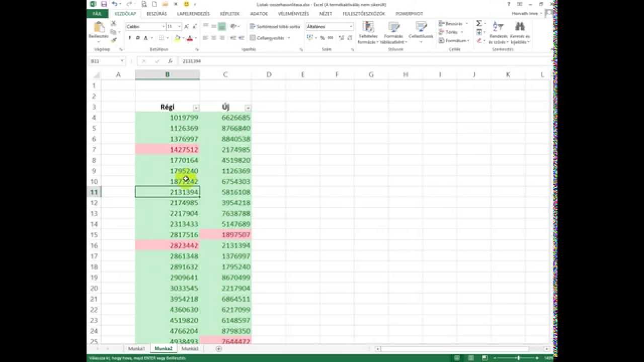Image resolution: width=644 pixels, height=362 pixels.
Task: Click the Insert Function fx icon
Action: 170,61
